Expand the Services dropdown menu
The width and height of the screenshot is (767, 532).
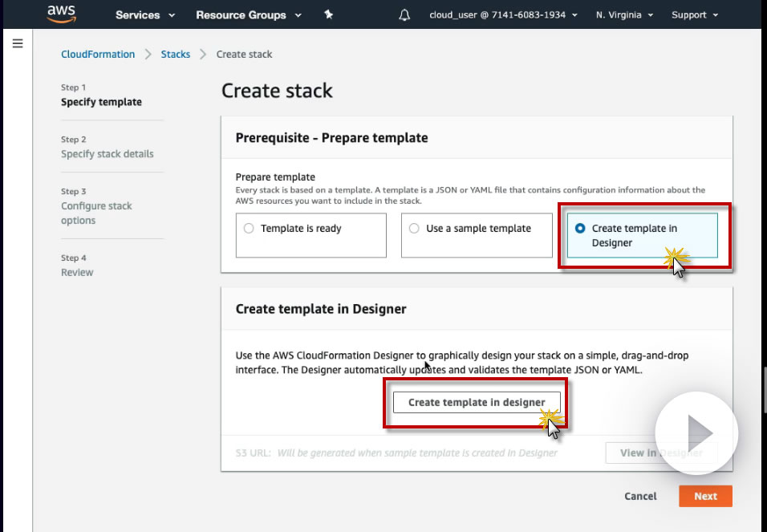click(x=144, y=14)
